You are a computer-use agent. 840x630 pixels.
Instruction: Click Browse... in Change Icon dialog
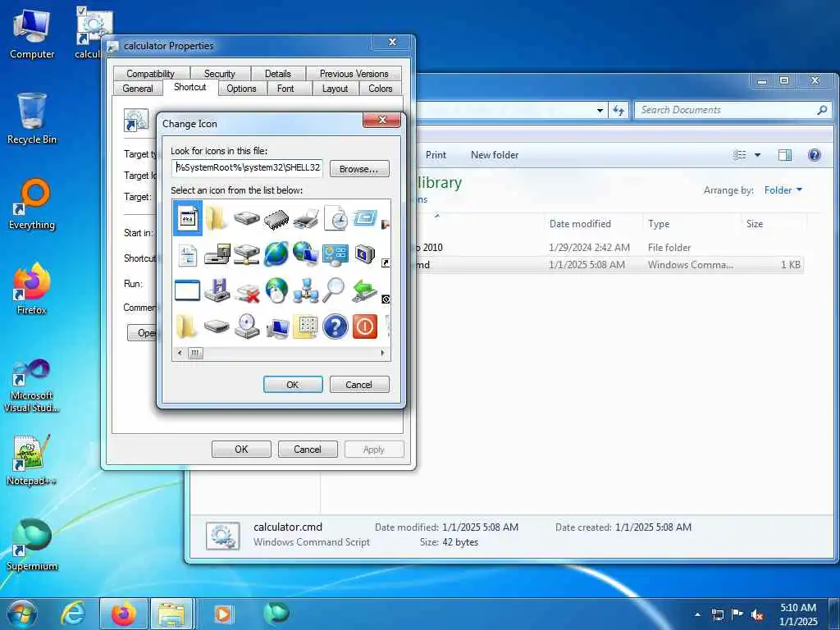pyautogui.click(x=359, y=169)
